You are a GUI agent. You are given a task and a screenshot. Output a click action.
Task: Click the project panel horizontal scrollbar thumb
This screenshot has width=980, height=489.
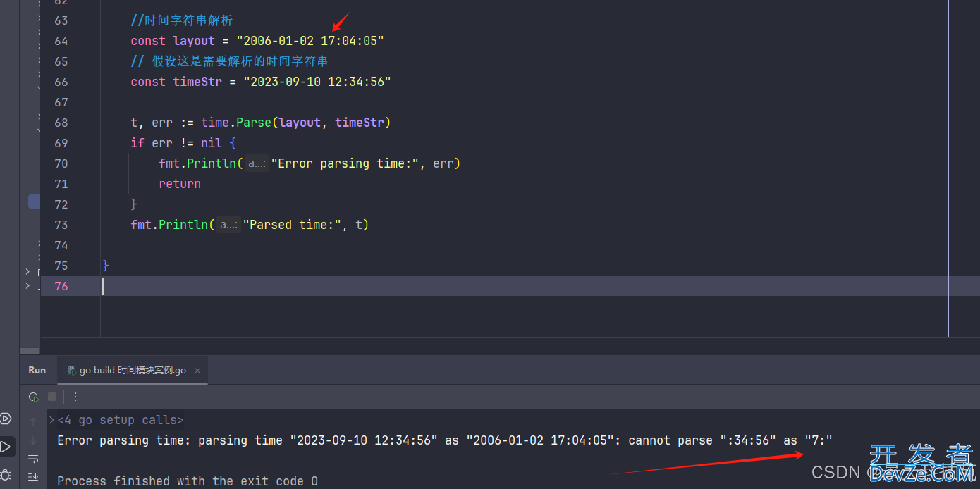pos(30,350)
